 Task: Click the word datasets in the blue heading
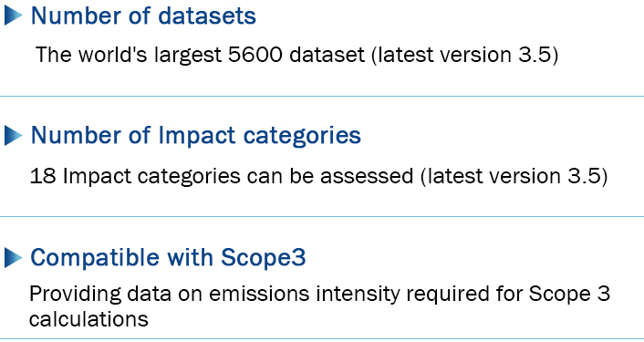pyautogui.click(x=207, y=16)
